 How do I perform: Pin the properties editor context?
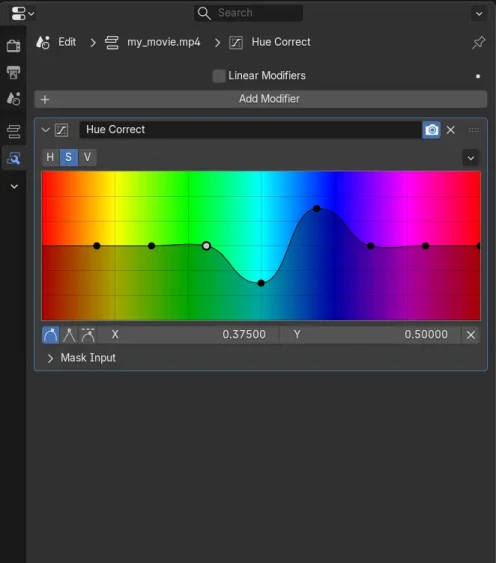tap(478, 42)
